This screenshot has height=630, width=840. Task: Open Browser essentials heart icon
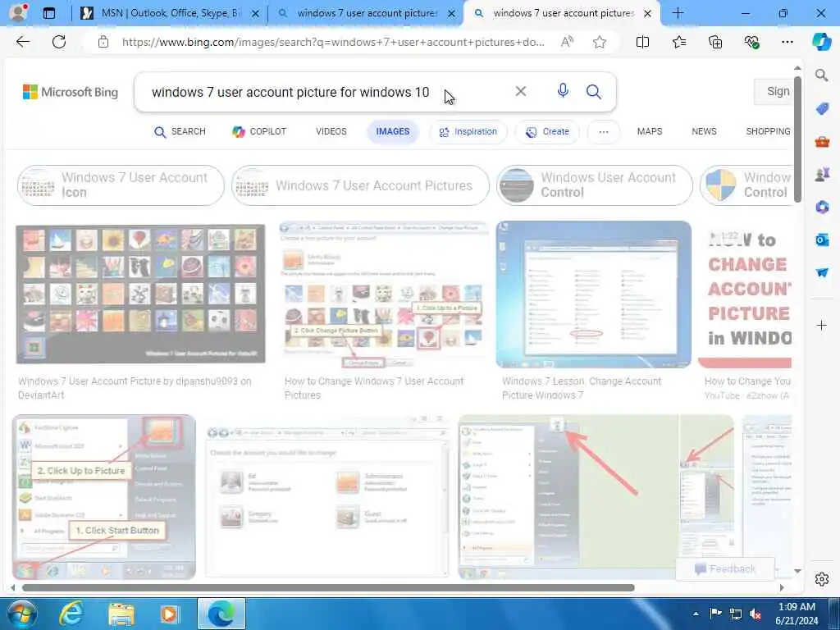coord(751,42)
